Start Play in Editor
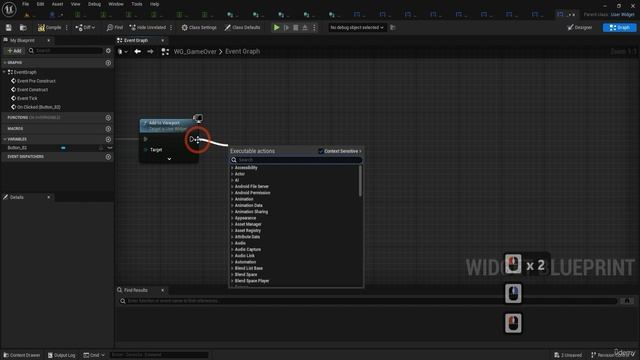Screen dimensions: 640x360 (276, 27)
